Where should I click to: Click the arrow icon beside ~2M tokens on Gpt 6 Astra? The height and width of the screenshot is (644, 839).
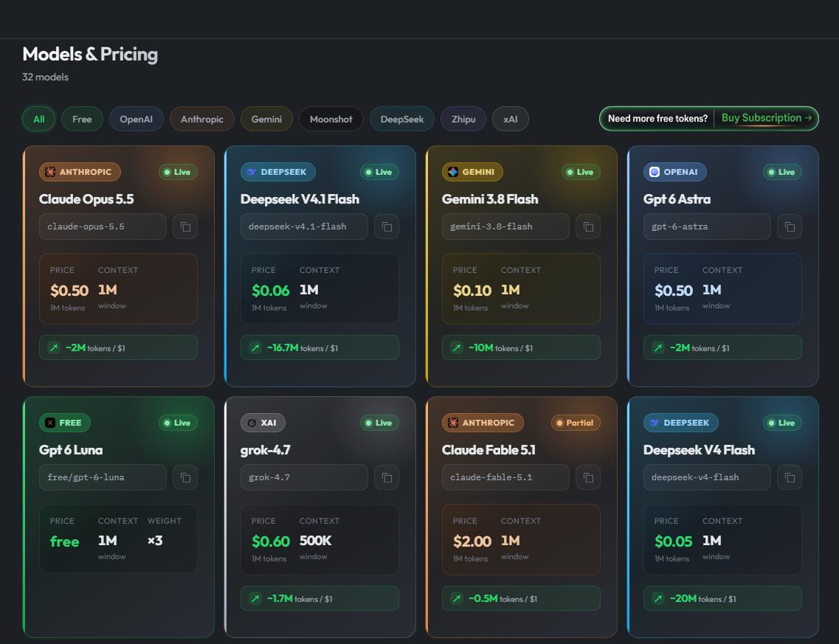[x=658, y=347]
